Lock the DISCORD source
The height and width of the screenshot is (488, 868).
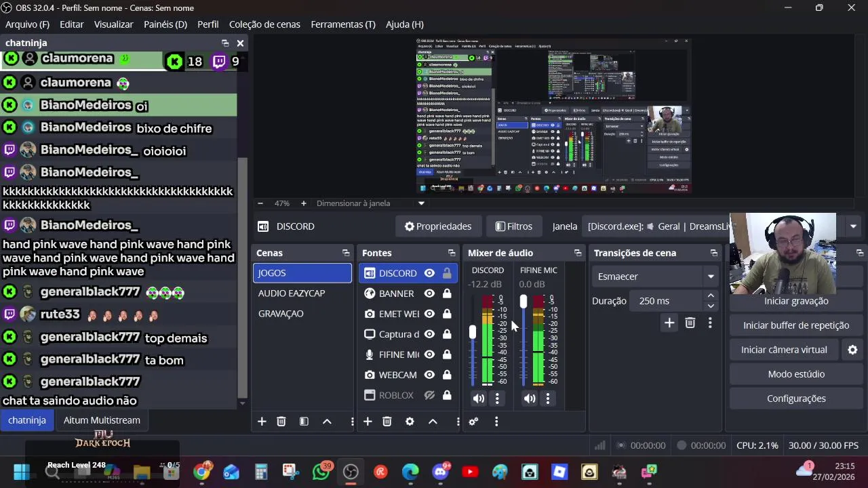pos(447,273)
